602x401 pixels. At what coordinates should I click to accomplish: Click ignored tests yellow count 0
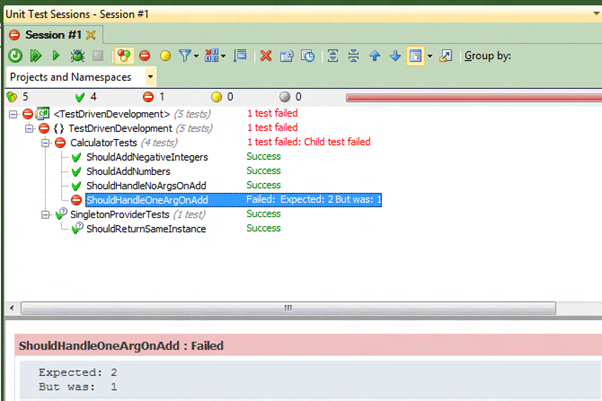(x=222, y=97)
